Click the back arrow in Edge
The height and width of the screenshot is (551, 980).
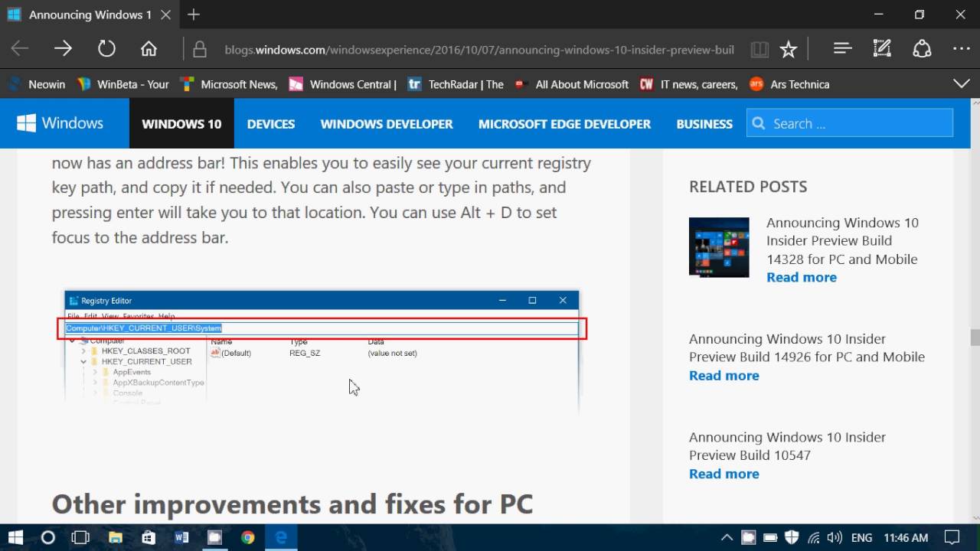tap(20, 49)
